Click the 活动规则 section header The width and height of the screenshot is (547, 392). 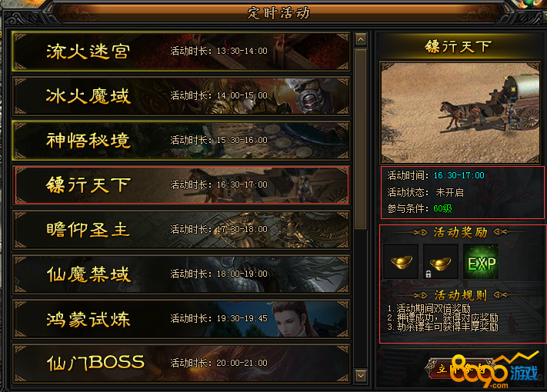tap(461, 295)
